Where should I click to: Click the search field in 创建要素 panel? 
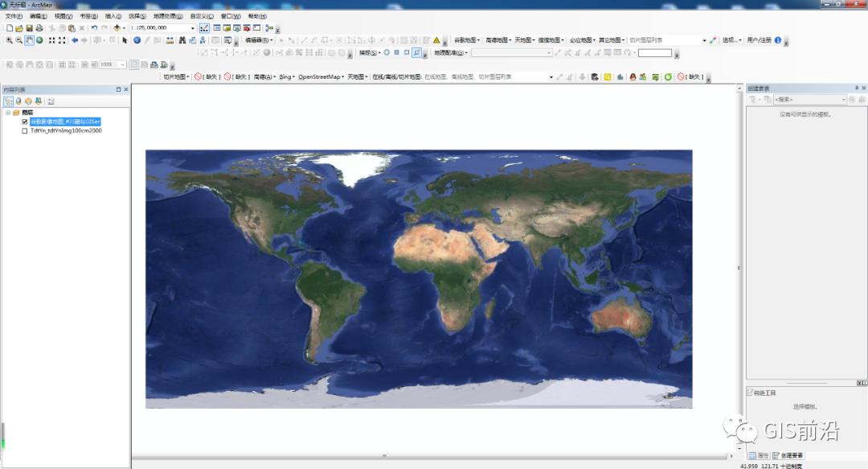[x=806, y=99]
